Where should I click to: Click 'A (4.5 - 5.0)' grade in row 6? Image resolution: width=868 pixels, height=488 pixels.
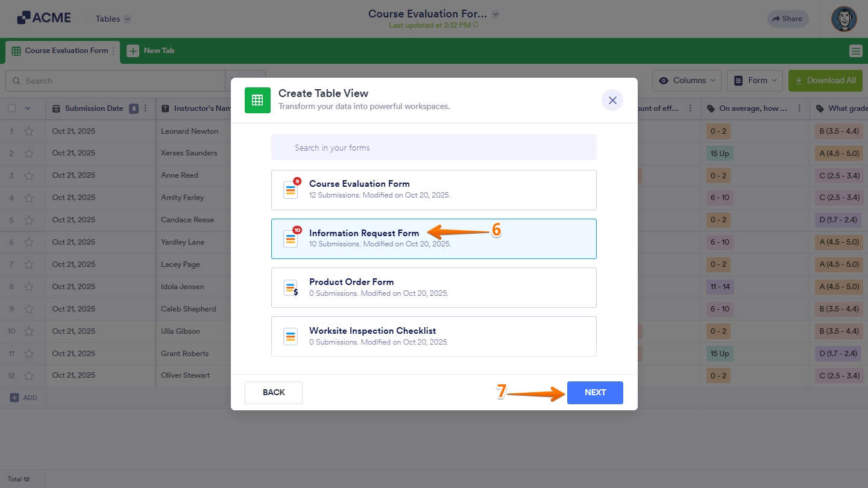coord(838,242)
